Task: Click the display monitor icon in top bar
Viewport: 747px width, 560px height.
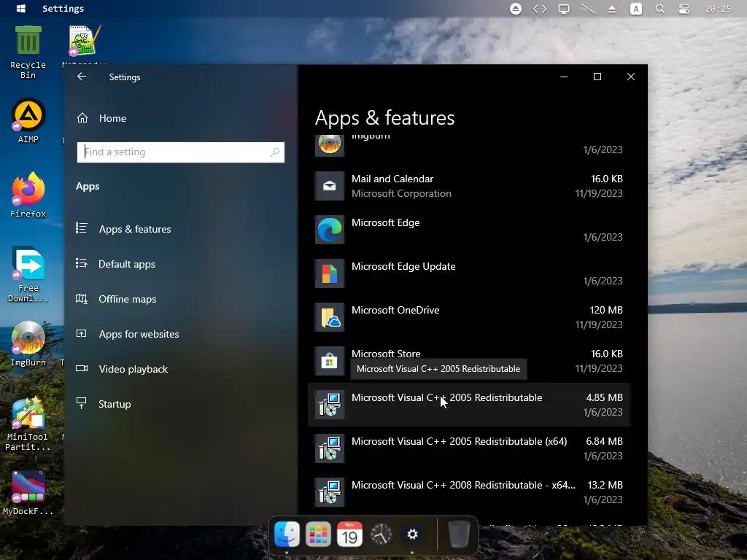Action: [564, 9]
